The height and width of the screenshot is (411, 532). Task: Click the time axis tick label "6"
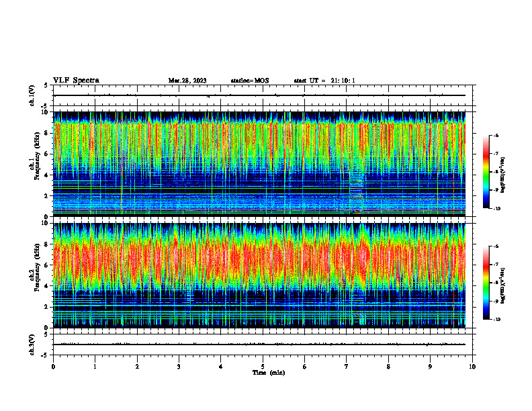(305, 367)
